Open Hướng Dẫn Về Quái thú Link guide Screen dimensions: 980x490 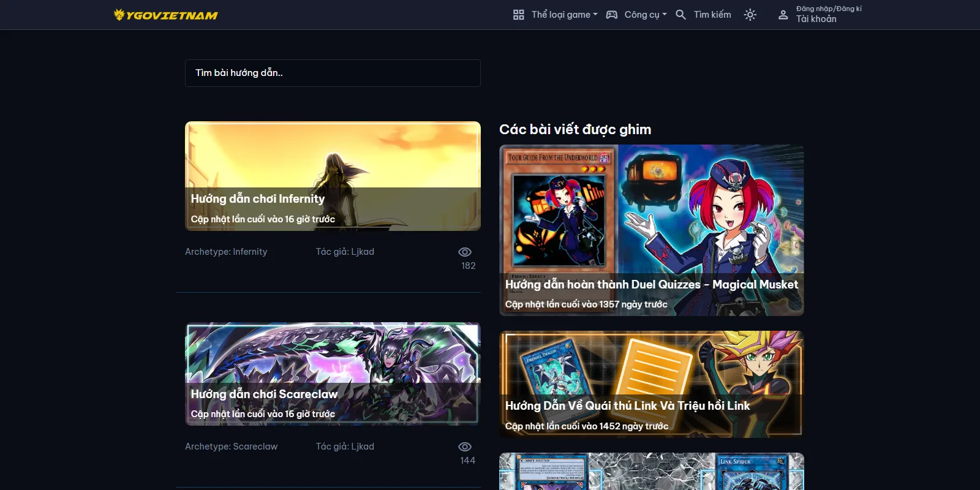click(627, 406)
